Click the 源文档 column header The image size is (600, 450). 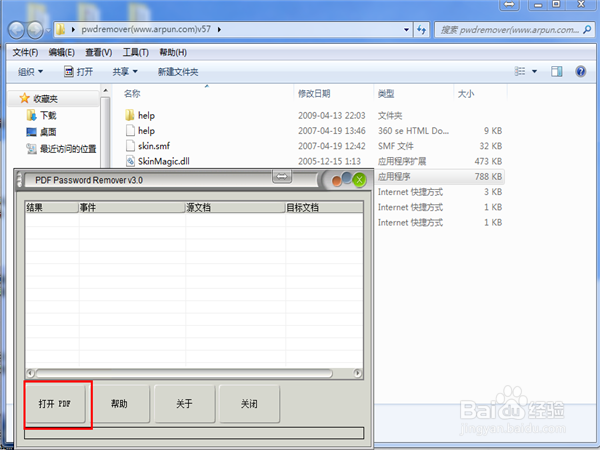(235, 207)
